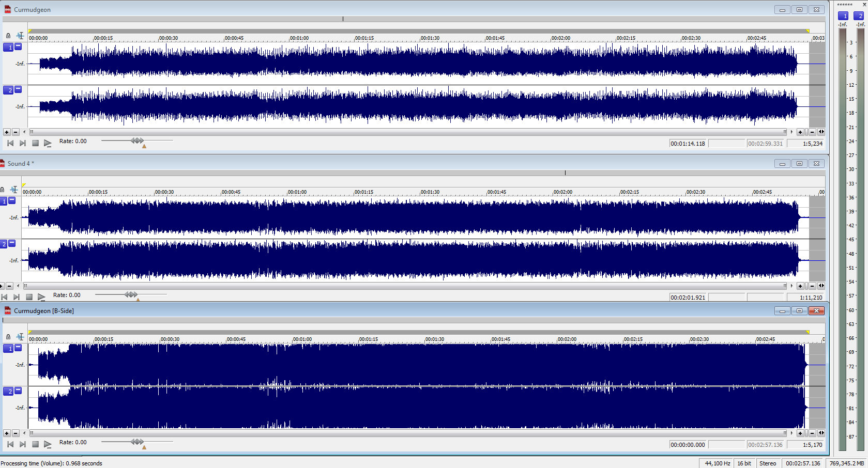Collapse channel 2 in Sound 4 window
The width and height of the screenshot is (868, 468).
coord(12,243)
